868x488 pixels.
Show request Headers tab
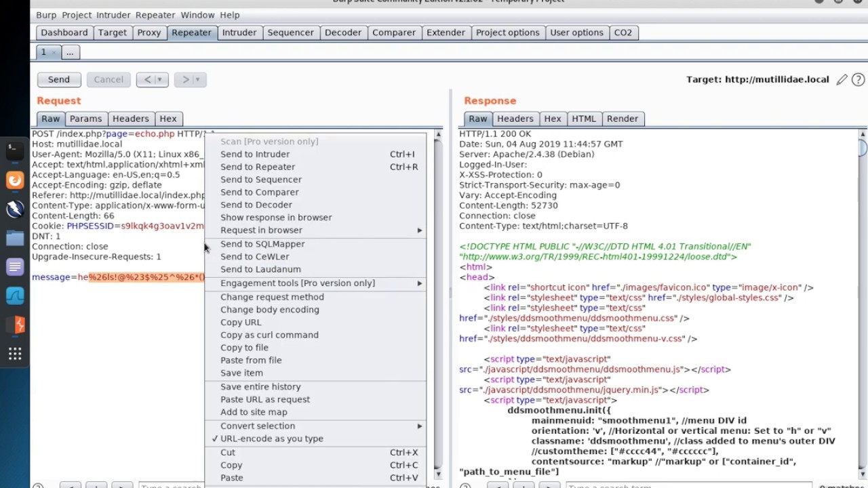(x=131, y=119)
